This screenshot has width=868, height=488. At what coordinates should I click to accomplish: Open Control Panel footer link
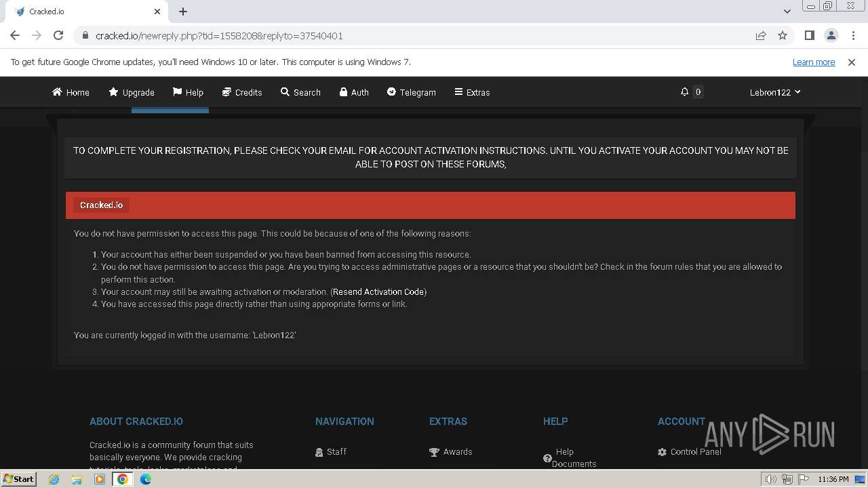696,451
